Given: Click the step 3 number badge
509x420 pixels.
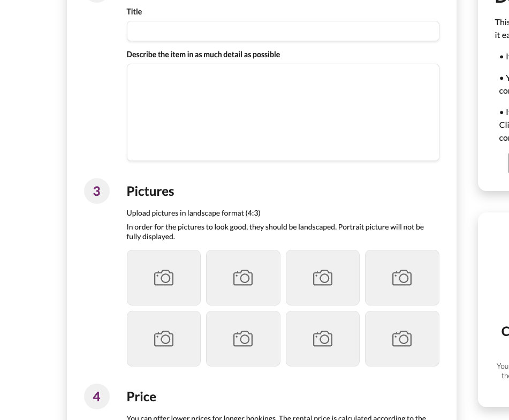Looking at the screenshot, I should click(97, 191).
